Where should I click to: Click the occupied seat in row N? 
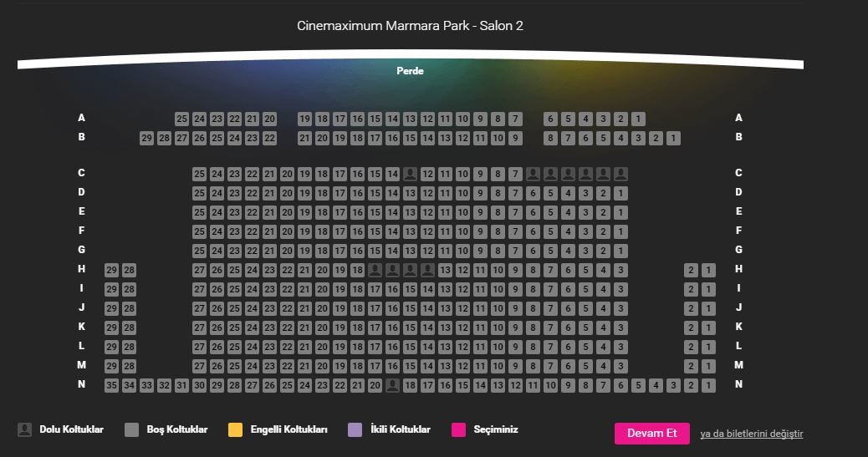pyautogui.click(x=392, y=386)
